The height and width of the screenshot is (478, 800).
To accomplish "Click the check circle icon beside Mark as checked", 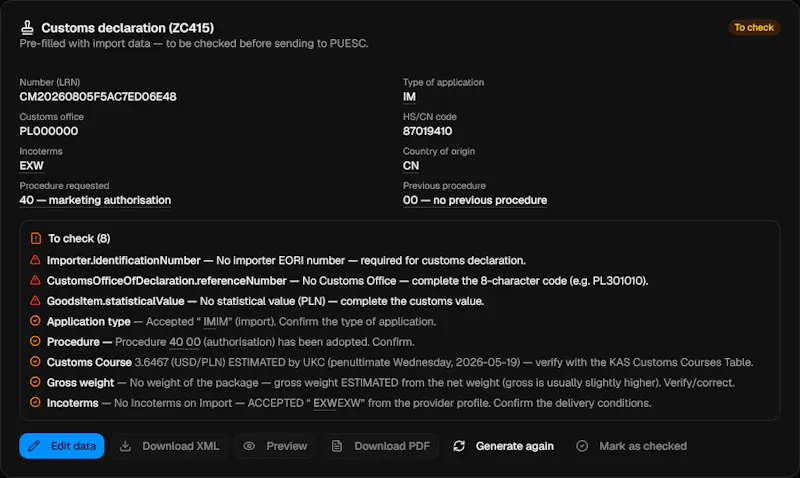I will click(x=582, y=446).
